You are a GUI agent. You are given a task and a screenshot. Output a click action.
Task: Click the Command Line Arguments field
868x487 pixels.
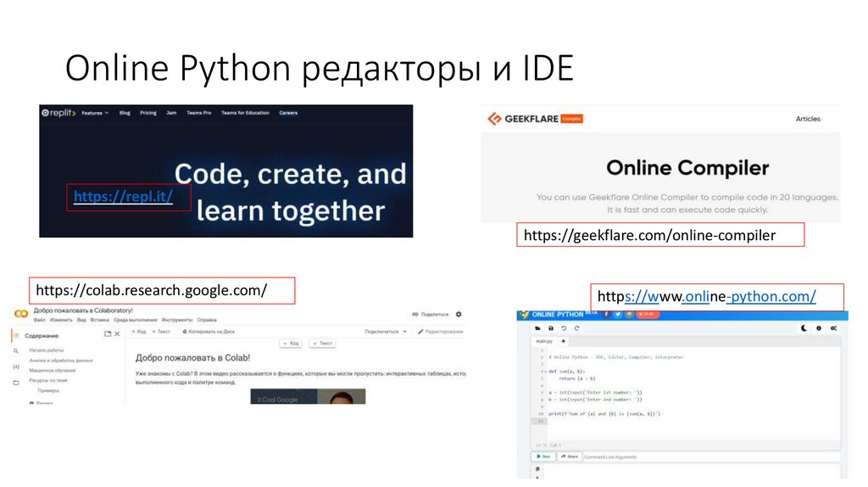point(711,457)
